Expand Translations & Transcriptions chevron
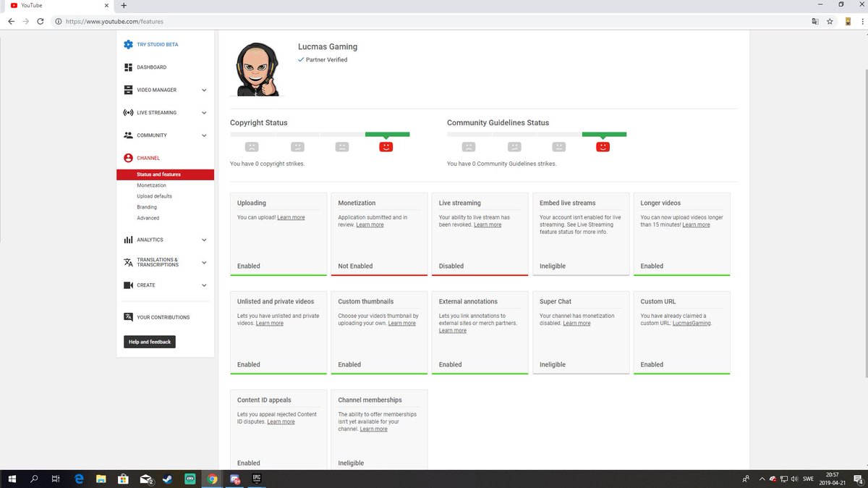Screen dimensions: 868x488 coord(204,262)
